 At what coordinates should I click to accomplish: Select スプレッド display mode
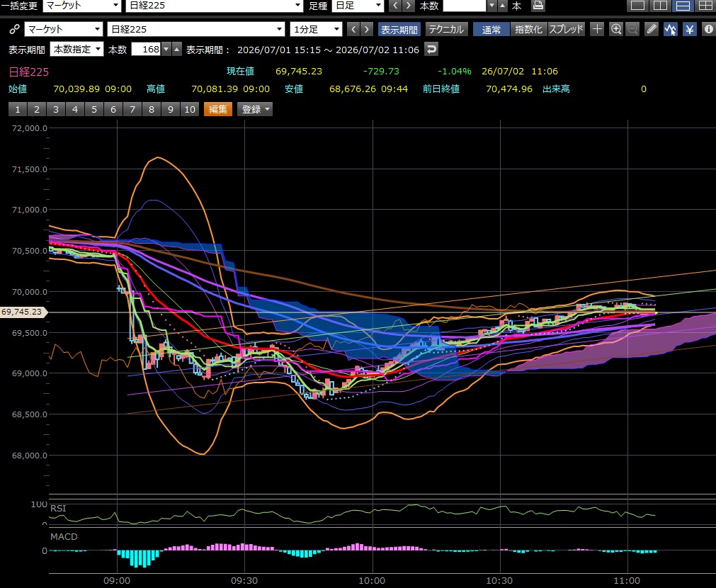[x=567, y=29]
